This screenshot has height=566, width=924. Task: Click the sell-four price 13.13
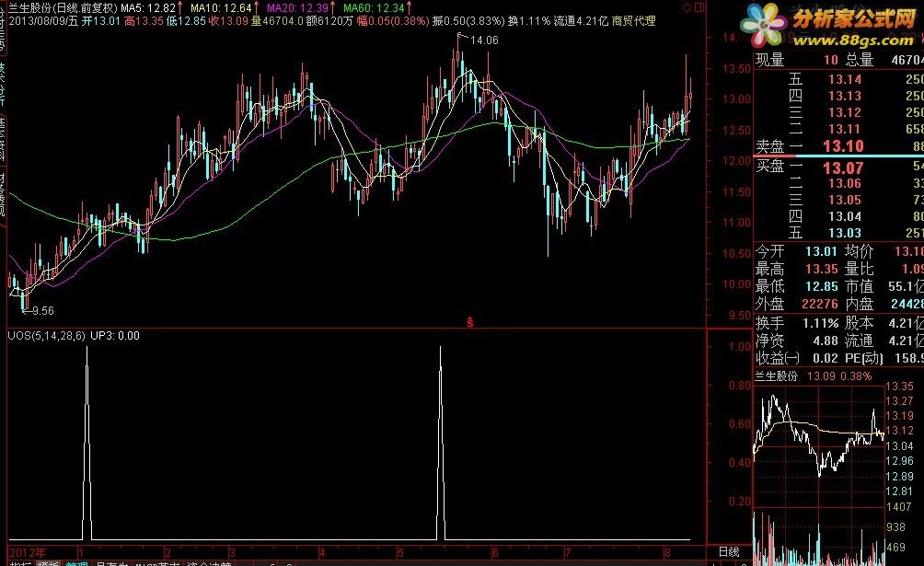845,96
